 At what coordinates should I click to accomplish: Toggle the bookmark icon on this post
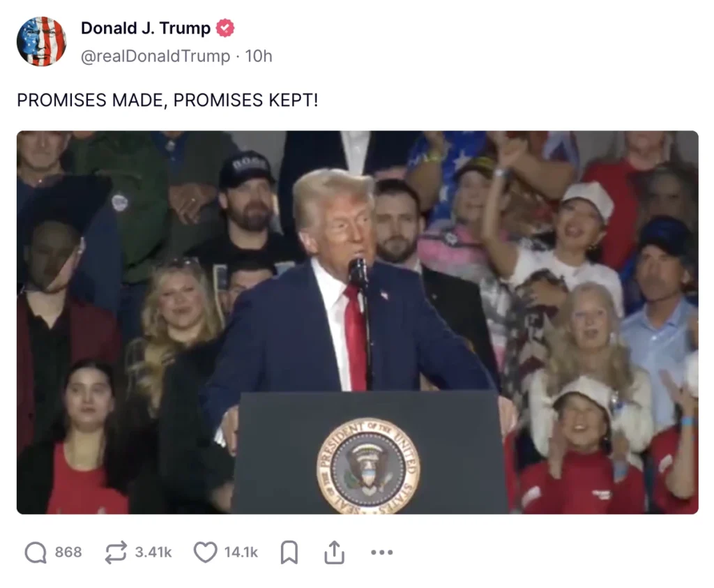point(289,552)
